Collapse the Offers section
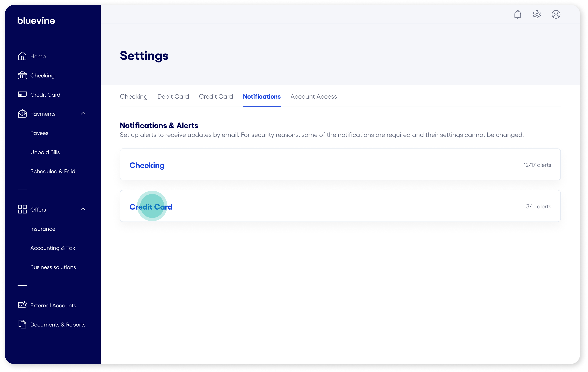 [83, 209]
